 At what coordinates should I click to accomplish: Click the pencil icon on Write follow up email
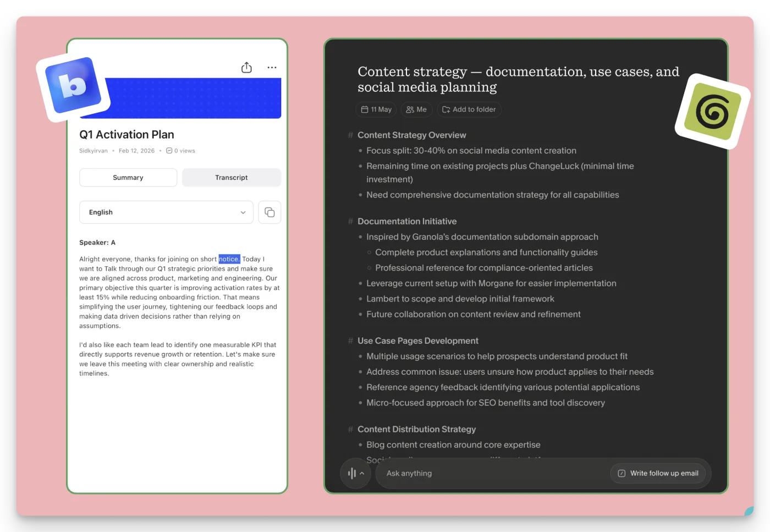point(621,473)
